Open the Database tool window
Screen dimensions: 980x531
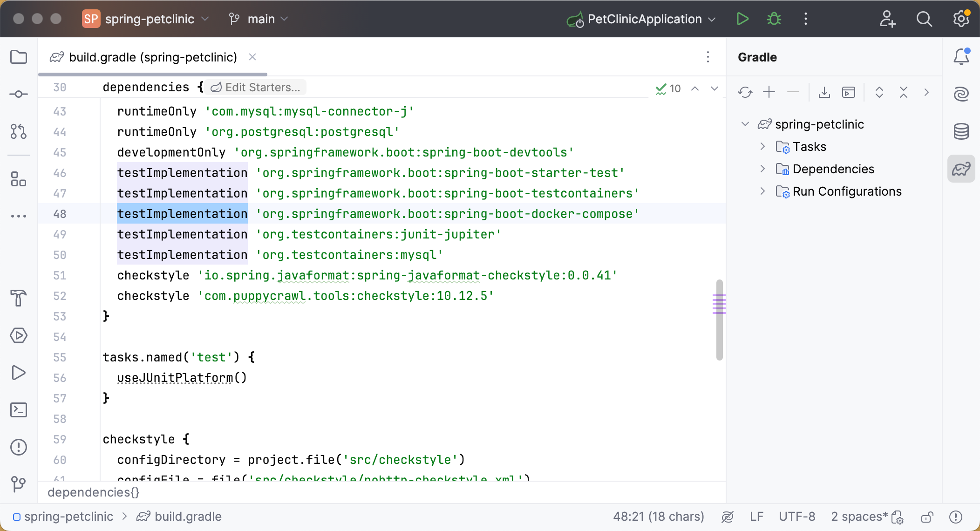click(x=961, y=131)
